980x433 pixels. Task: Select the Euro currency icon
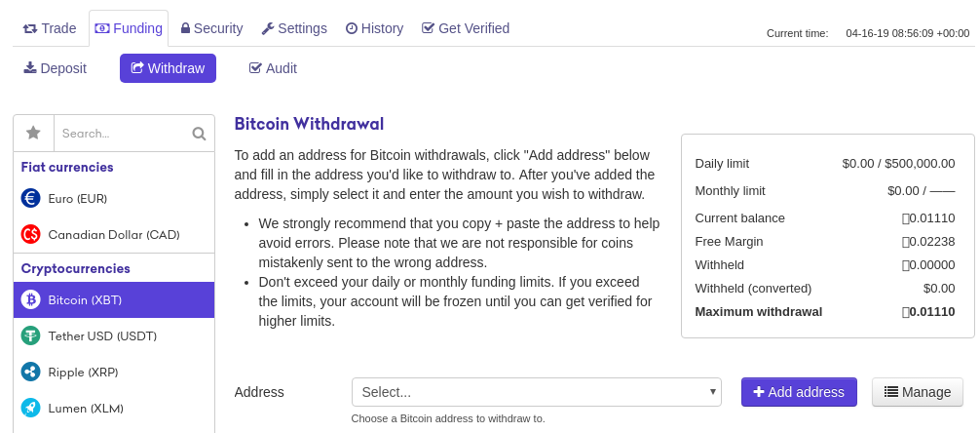[x=30, y=198]
